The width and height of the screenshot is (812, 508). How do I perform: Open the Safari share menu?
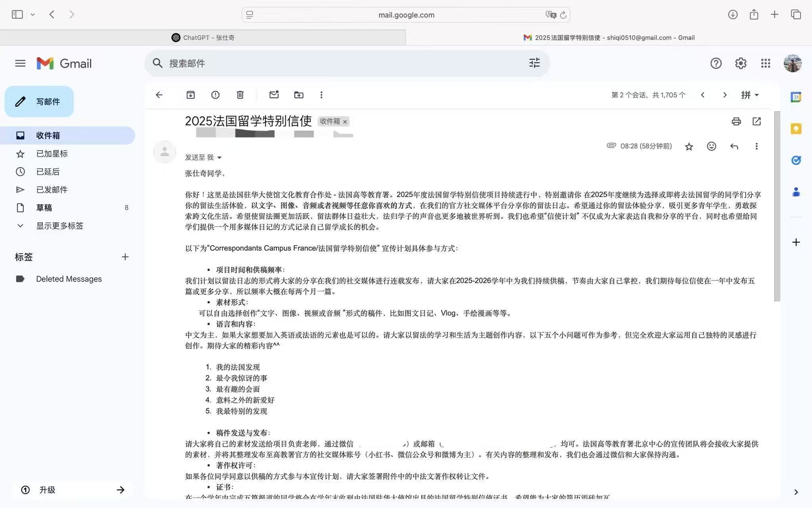(754, 15)
